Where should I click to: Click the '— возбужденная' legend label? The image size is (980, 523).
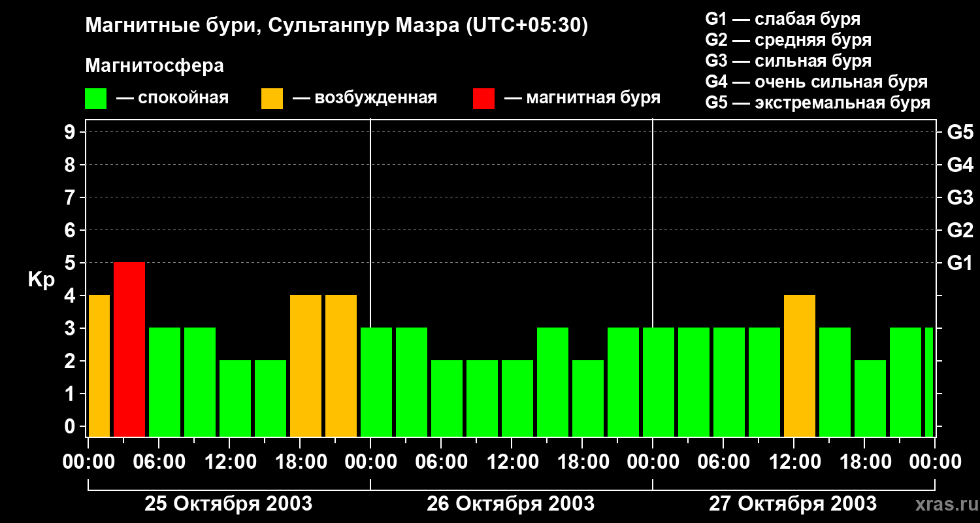click(365, 99)
